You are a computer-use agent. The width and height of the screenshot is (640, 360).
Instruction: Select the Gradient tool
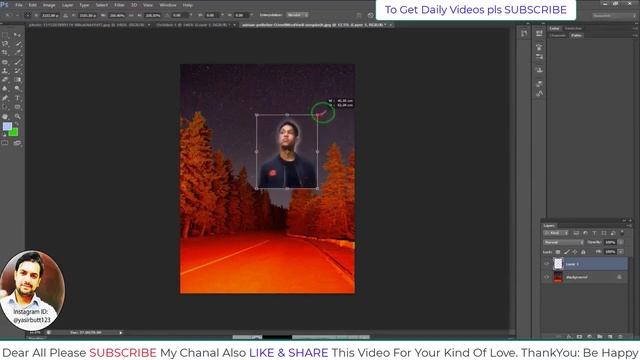coord(18,80)
